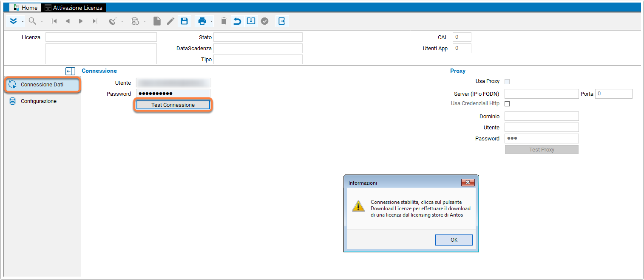Screen dimensions: 644x280
Task: Go to the previous record
Action: click(x=68, y=21)
